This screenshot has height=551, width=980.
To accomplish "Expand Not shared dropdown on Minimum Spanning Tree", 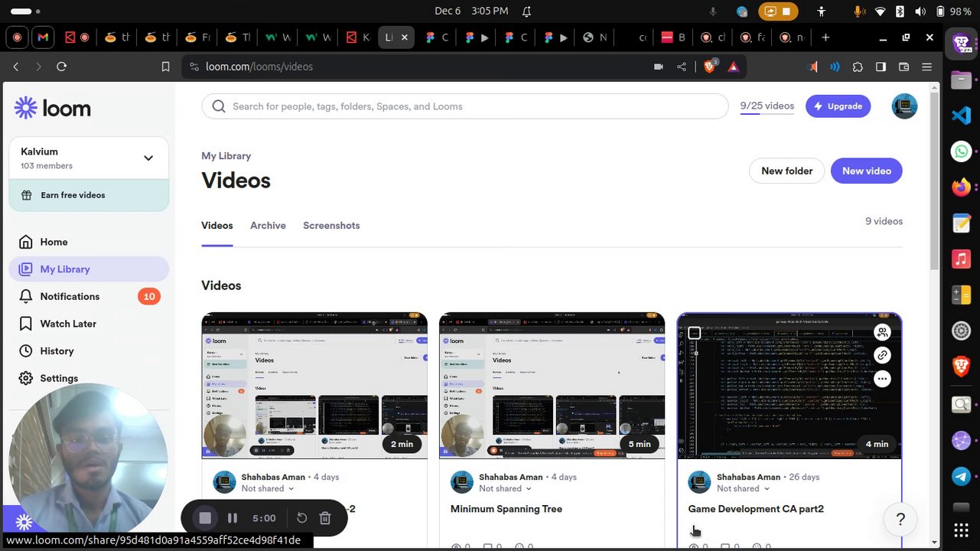I will coord(506,488).
